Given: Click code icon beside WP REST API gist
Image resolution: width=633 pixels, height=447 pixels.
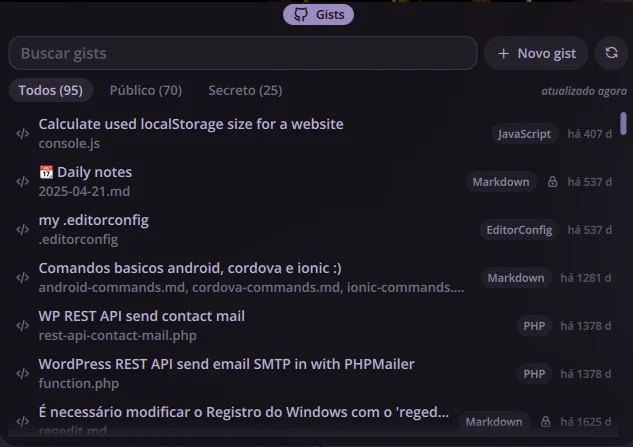Looking at the screenshot, I should (x=23, y=326).
